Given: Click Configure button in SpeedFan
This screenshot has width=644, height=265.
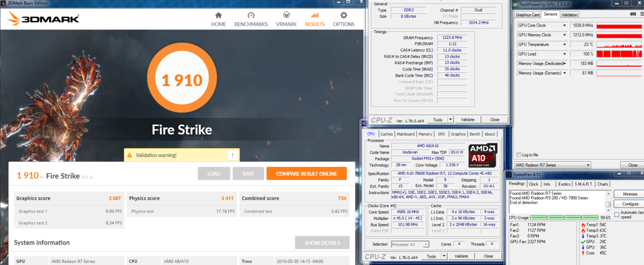Looking at the screenshot, I should tap(630, 204).
